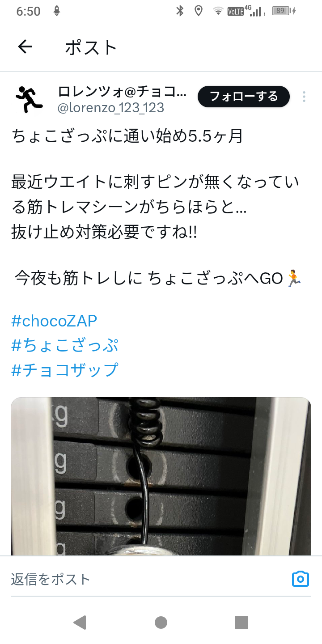Open the three-dot post options menu
The height and width of the screenshot is (644, 322).
(x=304, y=97)
